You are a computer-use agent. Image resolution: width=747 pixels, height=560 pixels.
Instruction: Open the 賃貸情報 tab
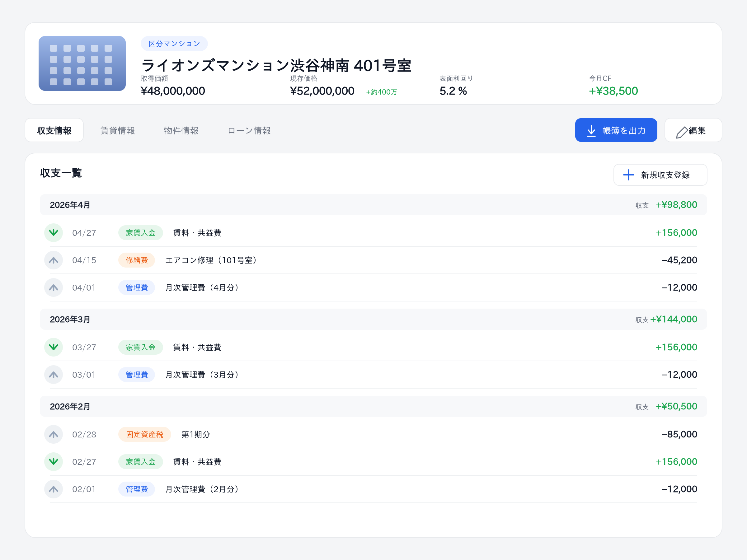tap(118, 130)
